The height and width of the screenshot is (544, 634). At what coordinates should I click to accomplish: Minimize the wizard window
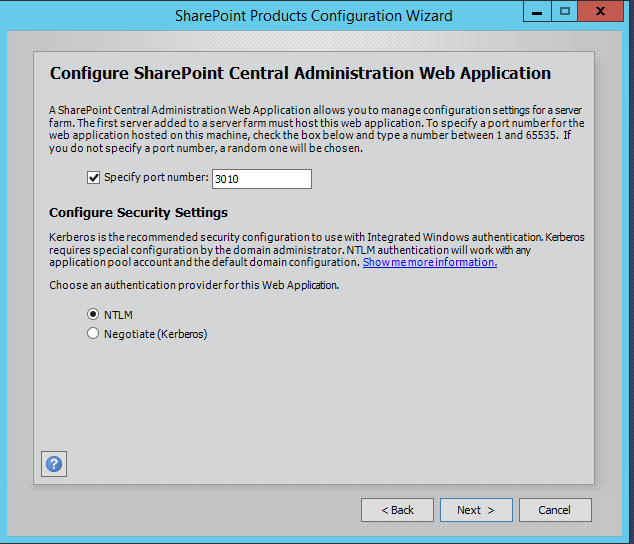pyautogui.click(x=537, y=12)
